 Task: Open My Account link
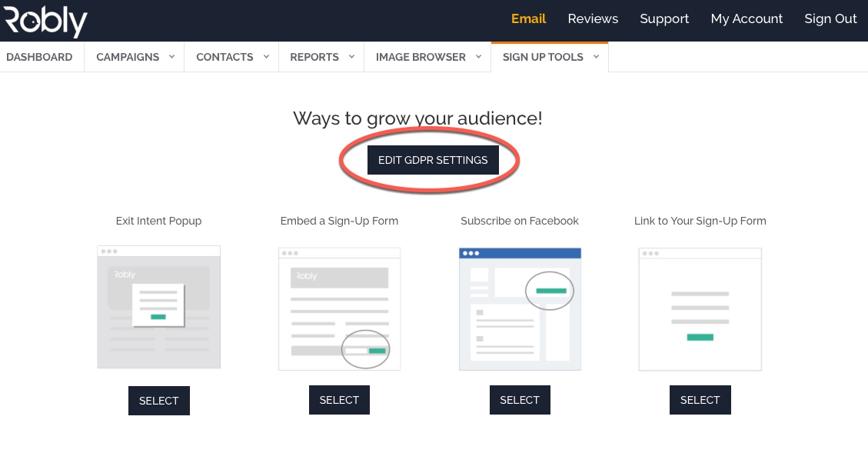(x=747, y=18)
